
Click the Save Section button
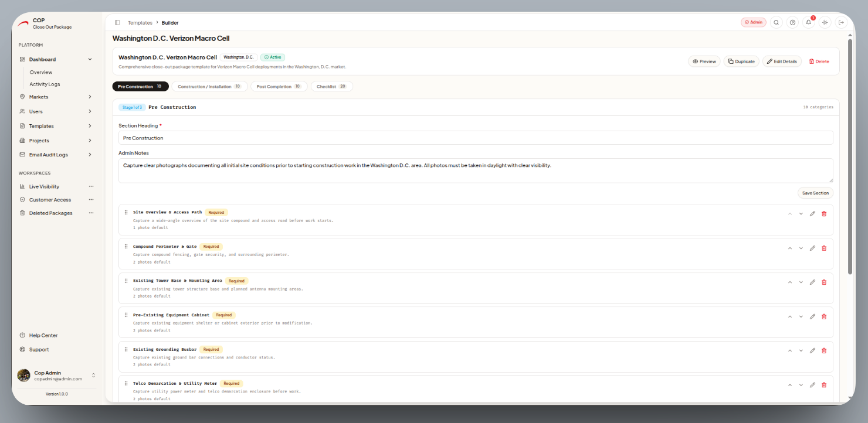tap(815, 193)
